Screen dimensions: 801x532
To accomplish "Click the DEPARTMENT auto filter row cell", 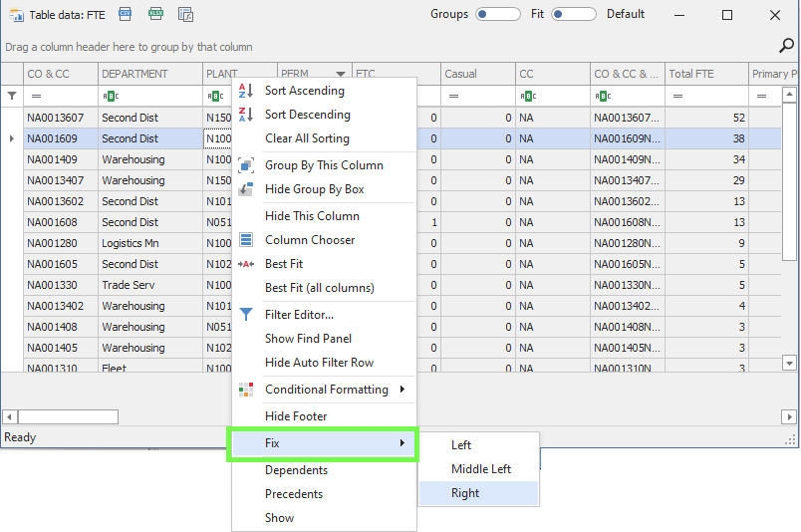I will coord(149,96).
